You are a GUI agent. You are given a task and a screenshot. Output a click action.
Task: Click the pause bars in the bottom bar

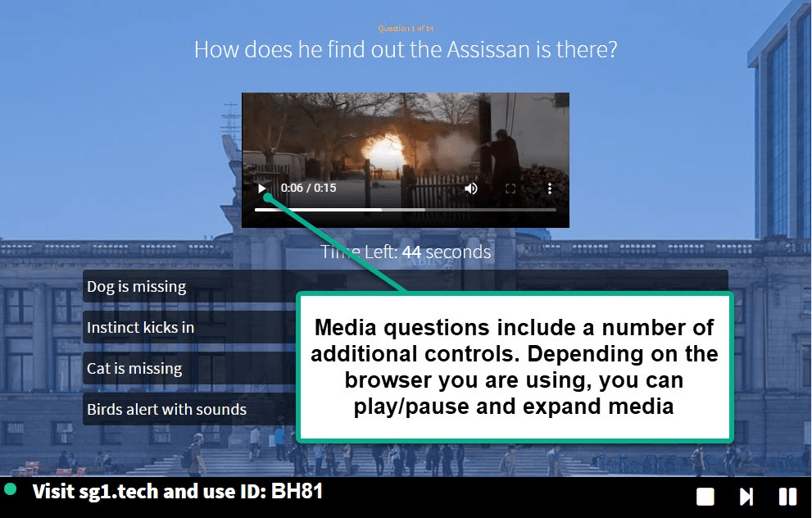click(787, 496)
